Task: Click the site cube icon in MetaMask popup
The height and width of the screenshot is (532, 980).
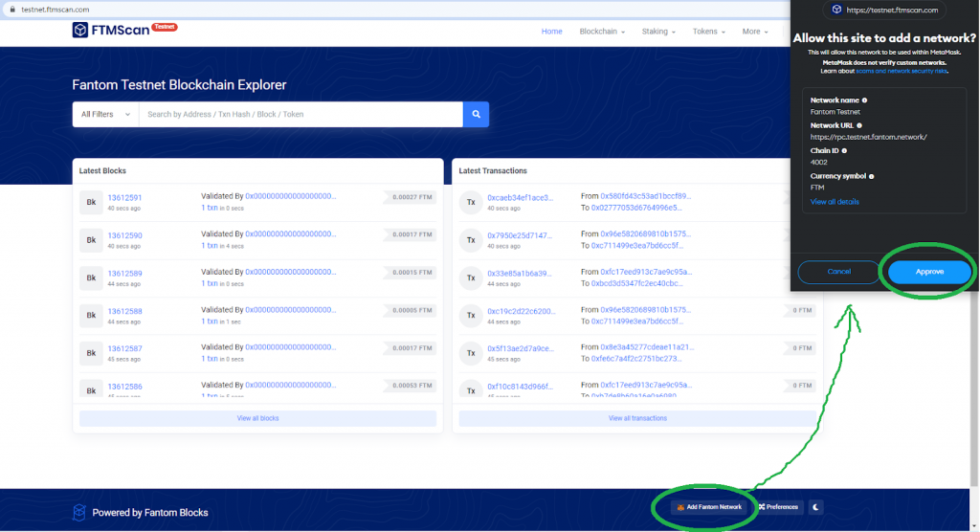Action: tap(836, 10)
